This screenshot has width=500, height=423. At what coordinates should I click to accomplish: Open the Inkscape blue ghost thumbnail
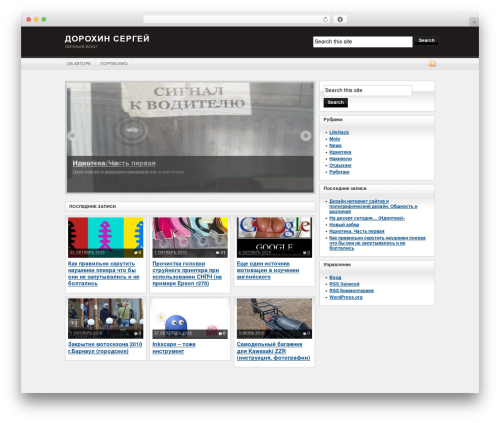[190, 318]
